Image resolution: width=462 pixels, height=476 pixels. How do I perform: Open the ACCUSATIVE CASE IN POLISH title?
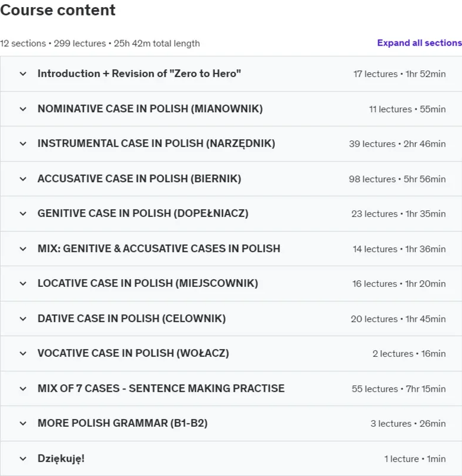coord(139,179)
